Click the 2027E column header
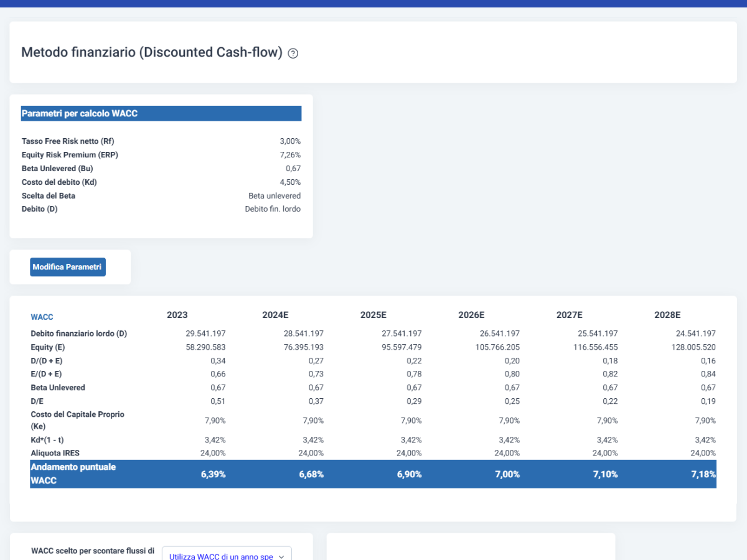Viewport: 747px width, 560px height. click(570, 315)
